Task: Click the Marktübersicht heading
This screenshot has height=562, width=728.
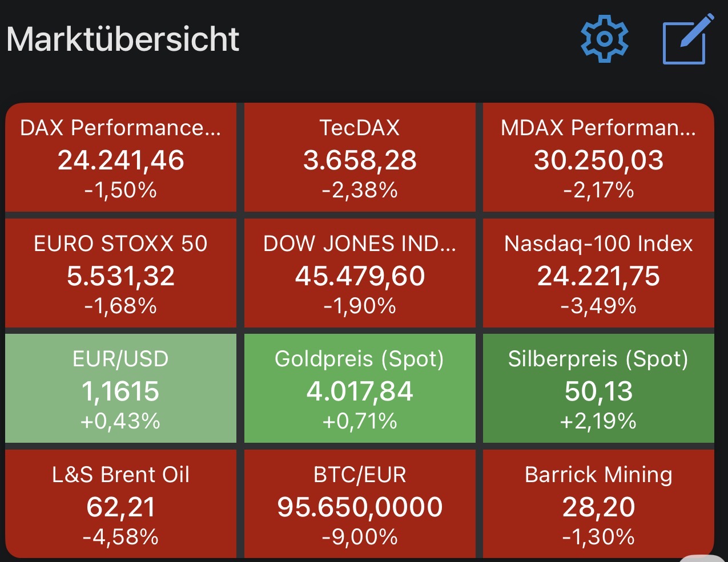Action: click(x=123, y=39)
